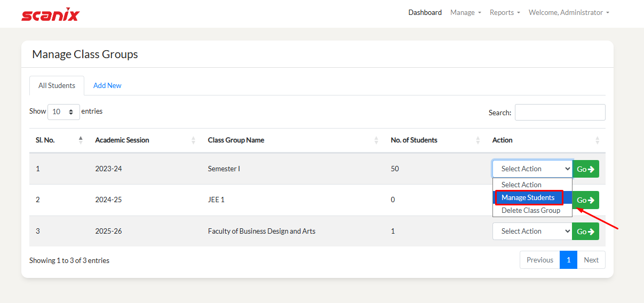Open Welcome, Administrator user menu
This screenshot has height=303, width=644.
[568, 12]
